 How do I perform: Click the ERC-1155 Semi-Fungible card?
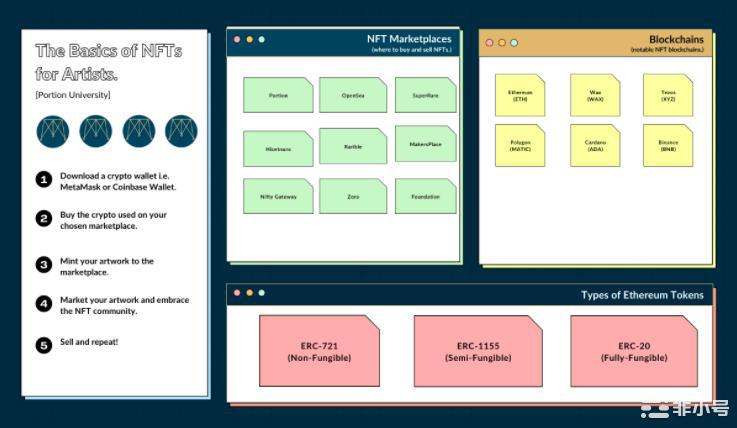[x=477, y=352]
